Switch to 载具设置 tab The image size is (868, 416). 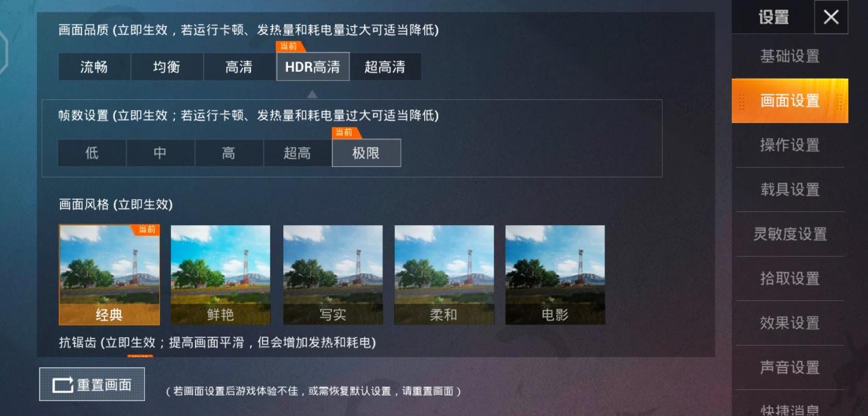(x=790, y=190)
